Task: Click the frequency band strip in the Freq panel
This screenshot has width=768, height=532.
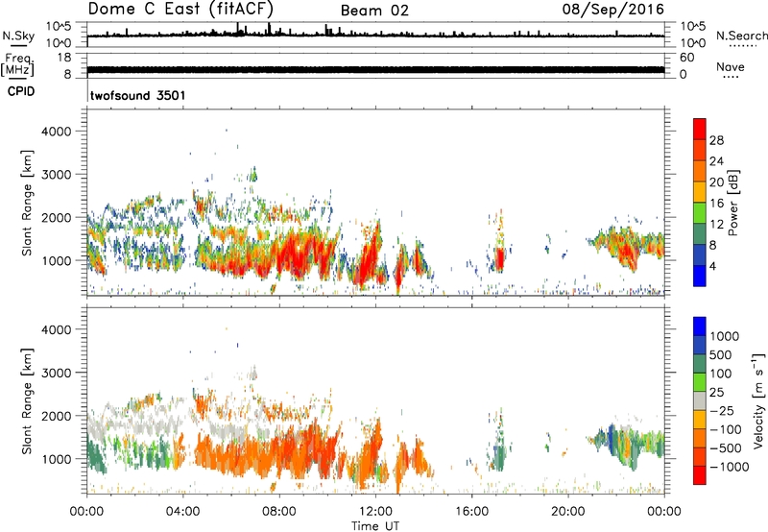Action: tap(375, 69)
